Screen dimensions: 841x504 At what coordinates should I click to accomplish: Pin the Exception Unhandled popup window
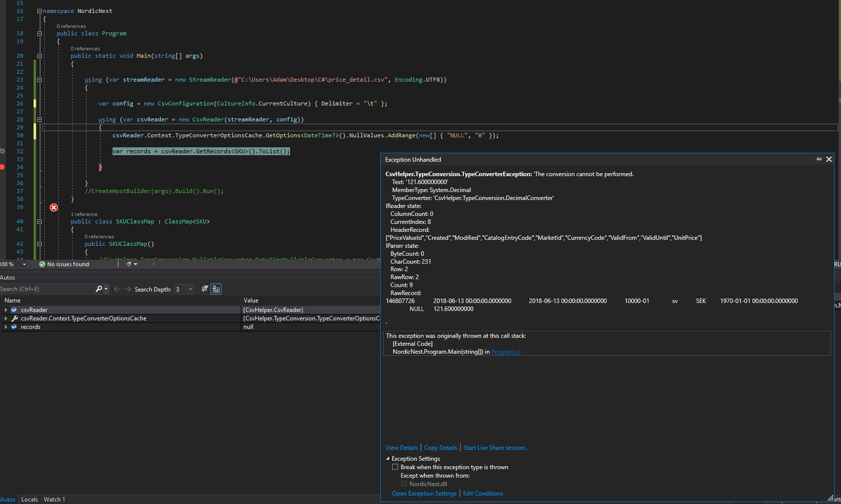[x=819, y=159]
